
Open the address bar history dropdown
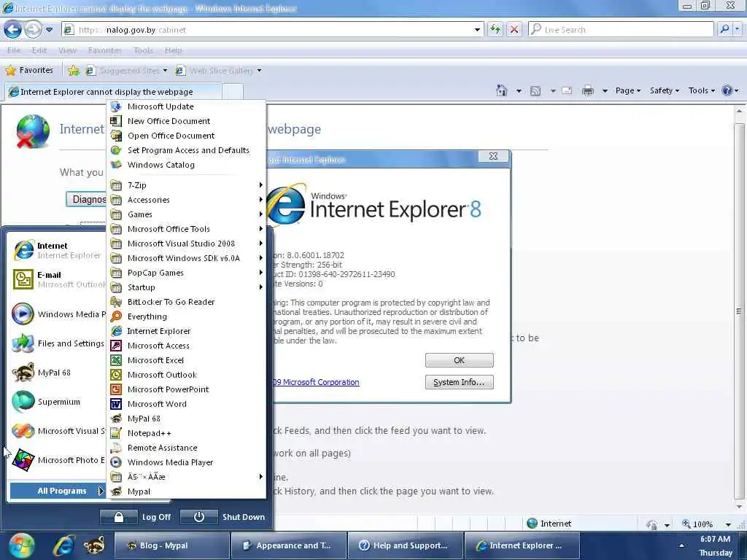coord(477,29)
